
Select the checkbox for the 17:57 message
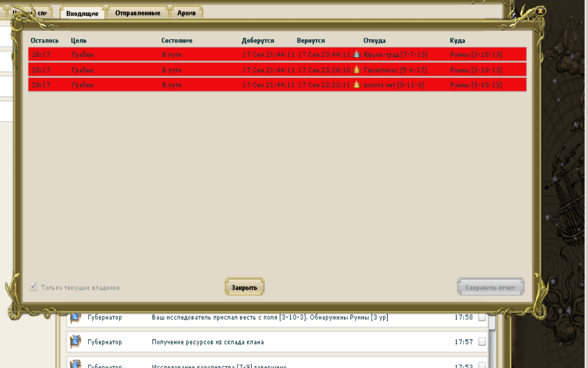click(x=482, y=342)
